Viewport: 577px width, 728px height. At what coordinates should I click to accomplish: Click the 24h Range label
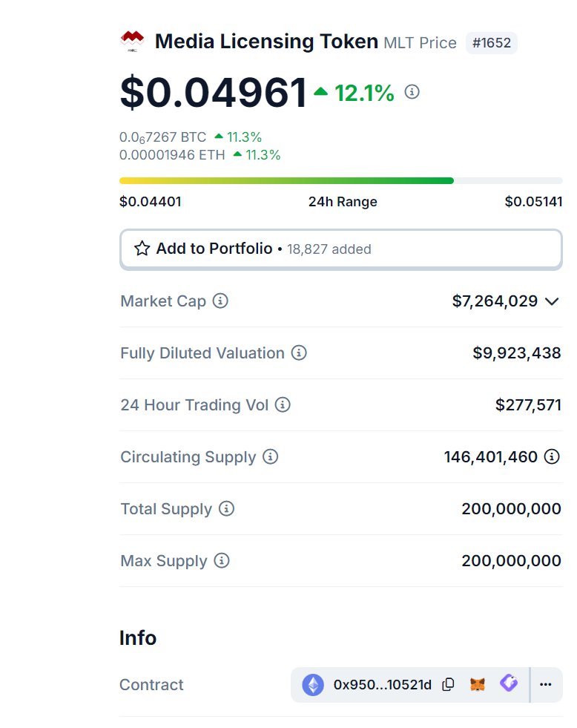343,202
